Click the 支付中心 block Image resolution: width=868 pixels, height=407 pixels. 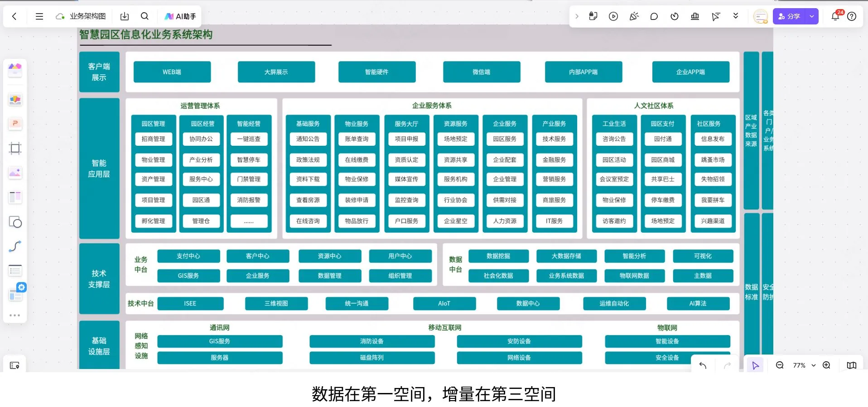point(188,256)
